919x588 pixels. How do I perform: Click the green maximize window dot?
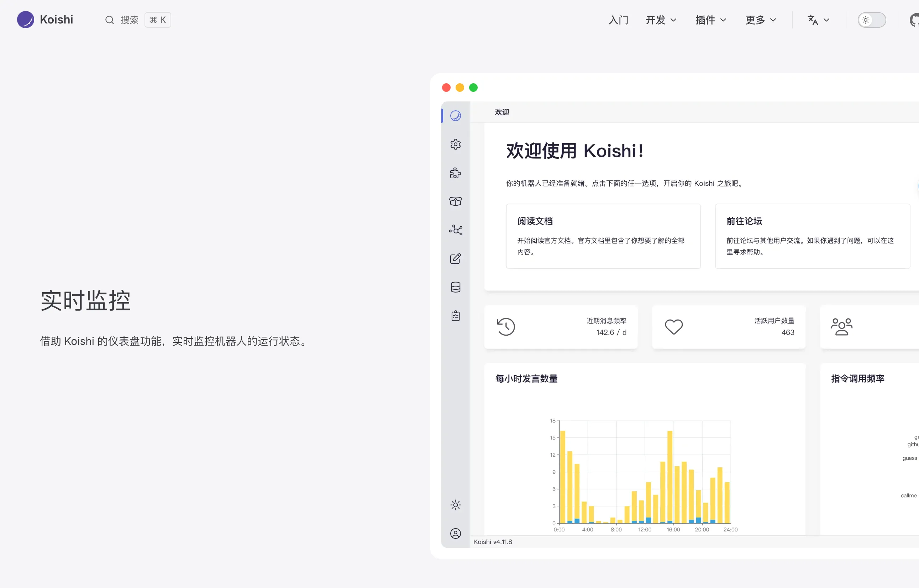[473, 88]
